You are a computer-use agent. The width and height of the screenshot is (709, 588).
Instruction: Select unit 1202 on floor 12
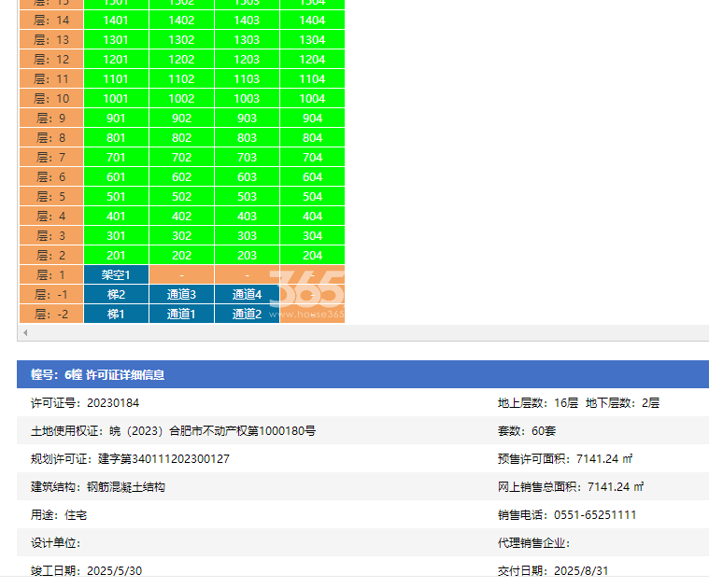point(182,59)
